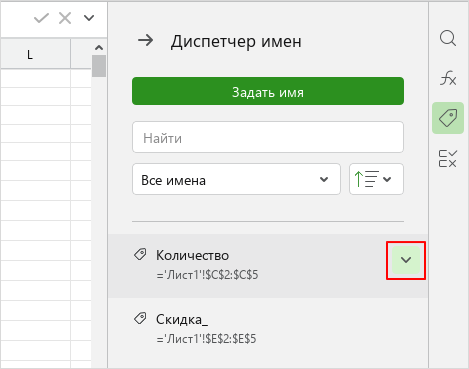Click the tag icon beside Количество

140,254
